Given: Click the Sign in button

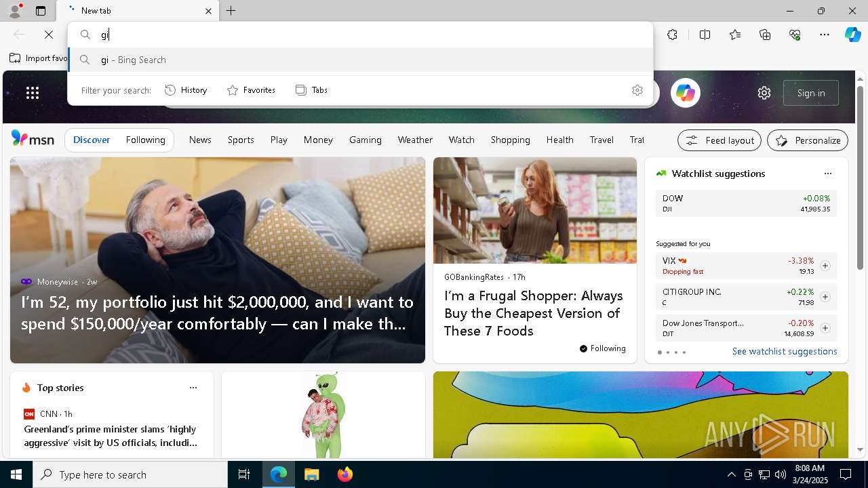Looking at the screenshot, I should click(x=811, y=93).
